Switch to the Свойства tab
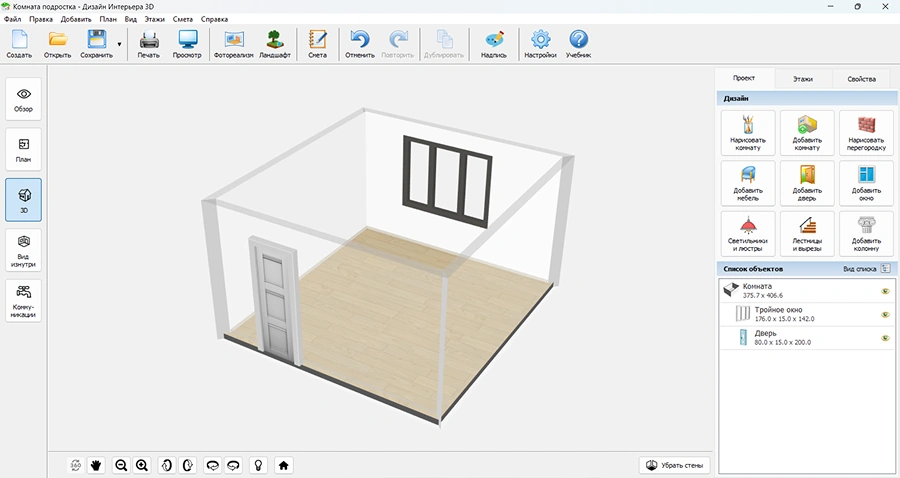The image size is (900, 478). [x=861, y=78]
